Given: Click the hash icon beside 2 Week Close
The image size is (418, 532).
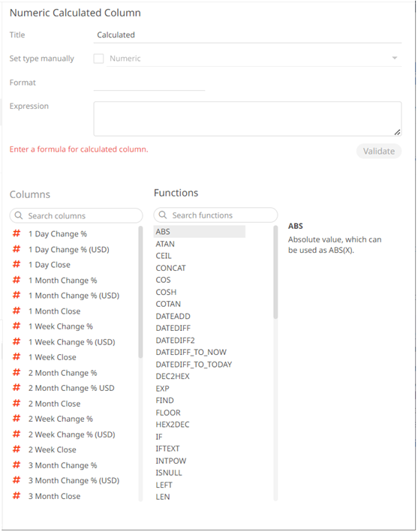Looking at the screenshot, I should [17, 449].
